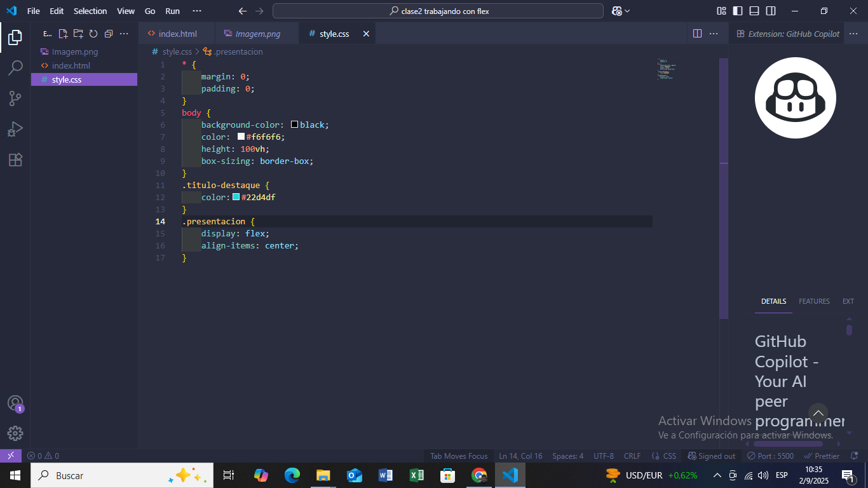
Task: Click the Prettier status bar item
Action: (x=822, y=456)
